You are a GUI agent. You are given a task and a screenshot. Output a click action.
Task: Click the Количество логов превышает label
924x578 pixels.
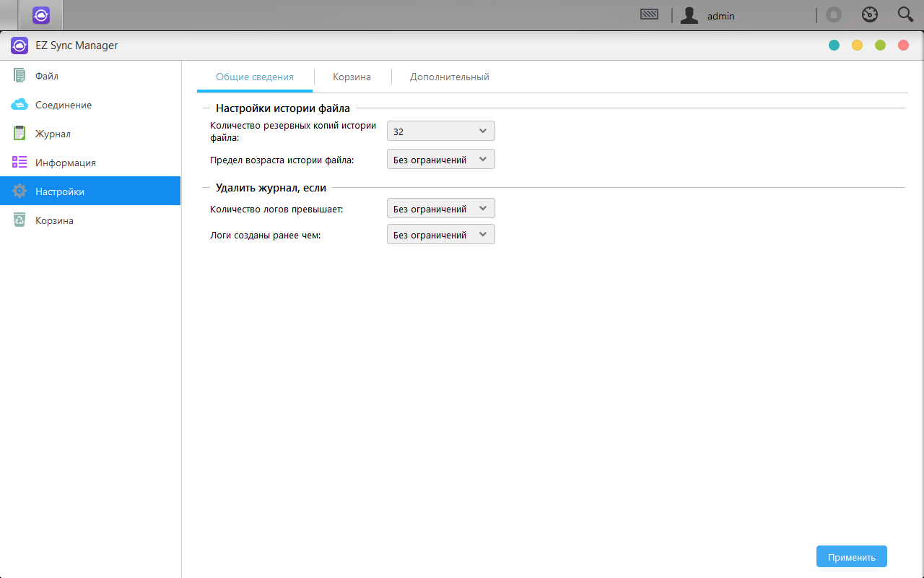(x=276, y=209)
